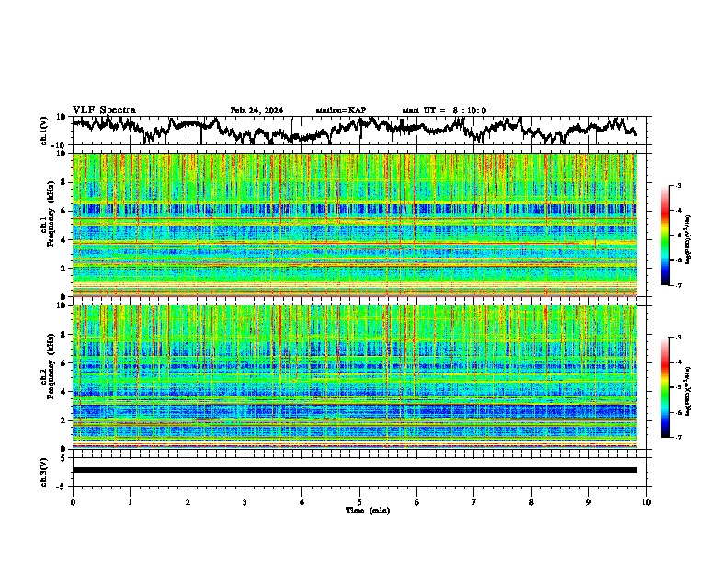Click time axis tick label '4'
The height and width of the screenshot is (563, 728).
[x=301, y=502]
